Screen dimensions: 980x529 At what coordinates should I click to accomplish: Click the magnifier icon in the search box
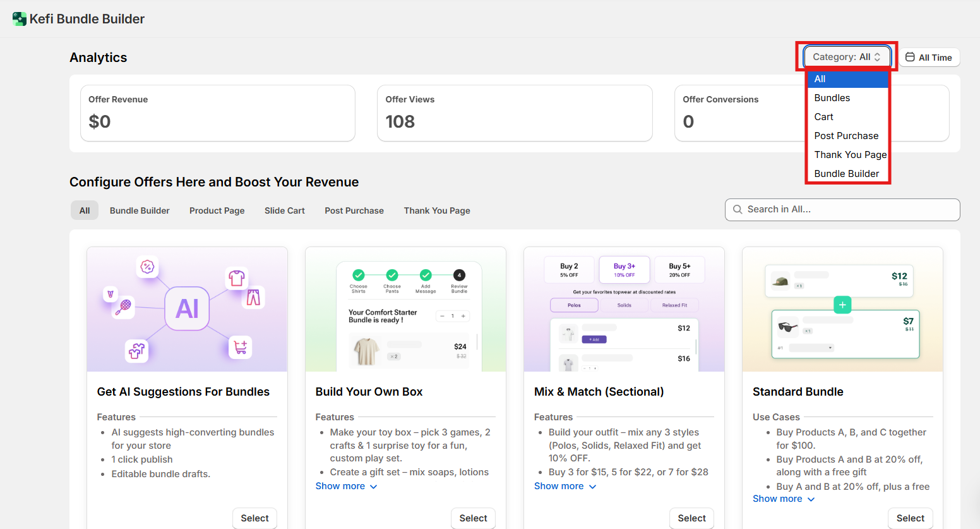737,210
